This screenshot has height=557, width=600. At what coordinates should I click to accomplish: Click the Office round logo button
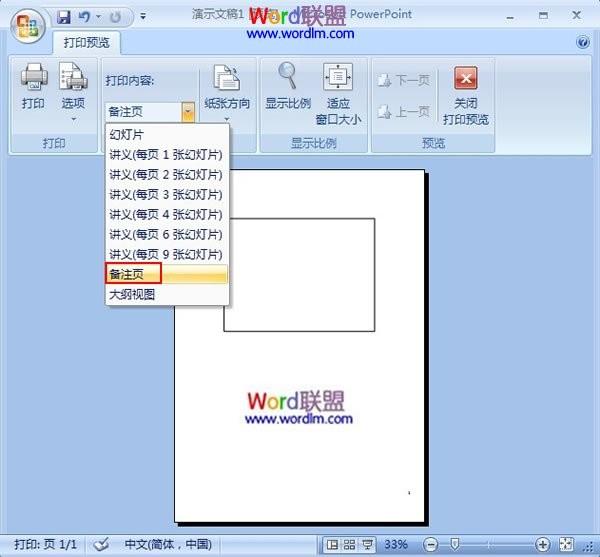coord(28,26)
